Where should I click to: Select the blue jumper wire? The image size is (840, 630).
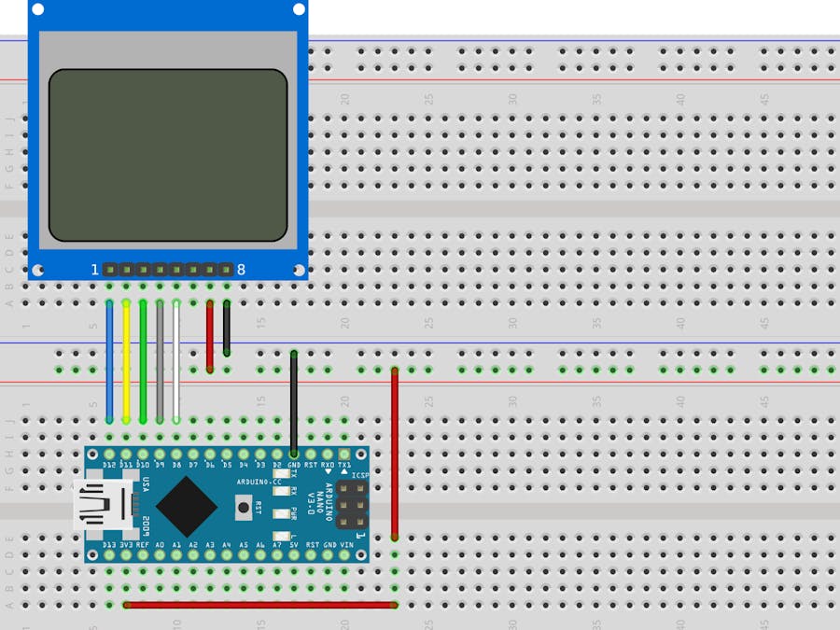pyautogui.click(x=110, y=362)
